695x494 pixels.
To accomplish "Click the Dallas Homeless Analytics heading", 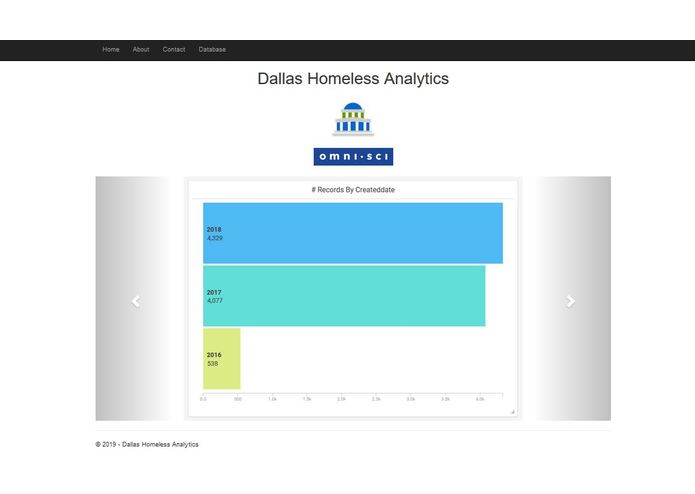I will point(353,79).
